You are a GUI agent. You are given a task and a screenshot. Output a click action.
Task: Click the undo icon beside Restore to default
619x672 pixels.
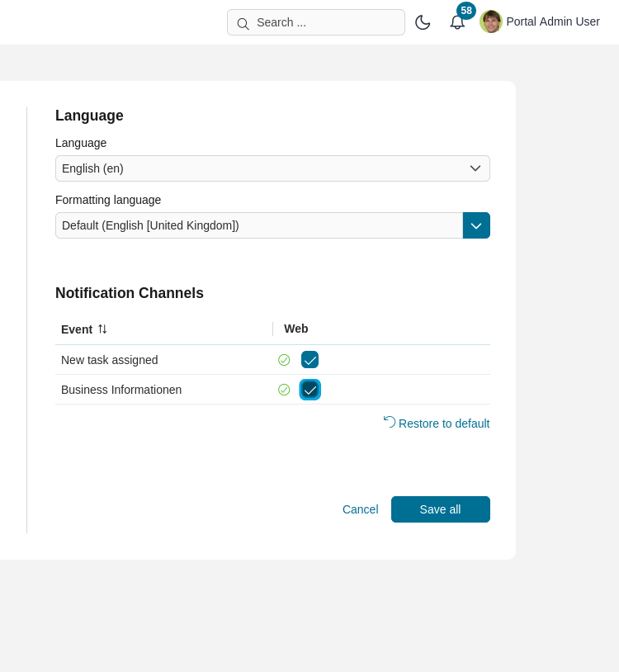coord(389,421)
